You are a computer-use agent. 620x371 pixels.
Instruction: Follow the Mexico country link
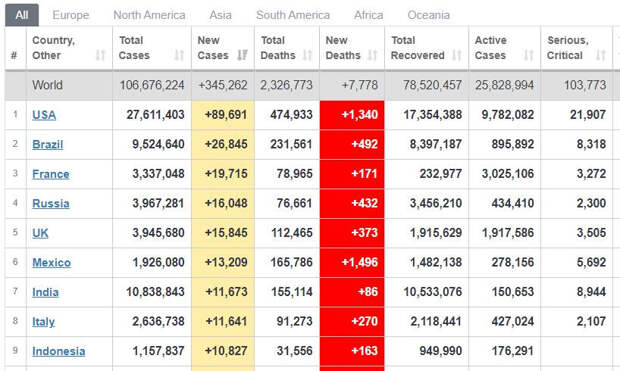(x=51, y=263)
